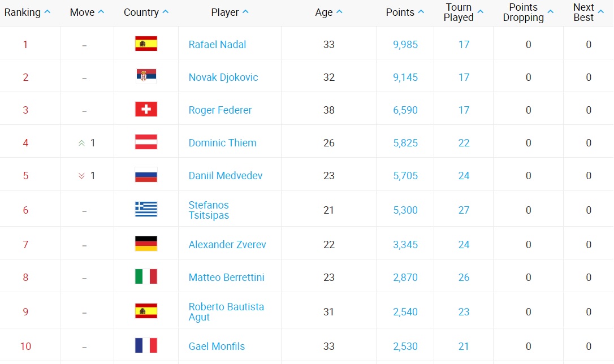Click the Germany flag beside Alexander Zverev

click(x=146, y=244)
